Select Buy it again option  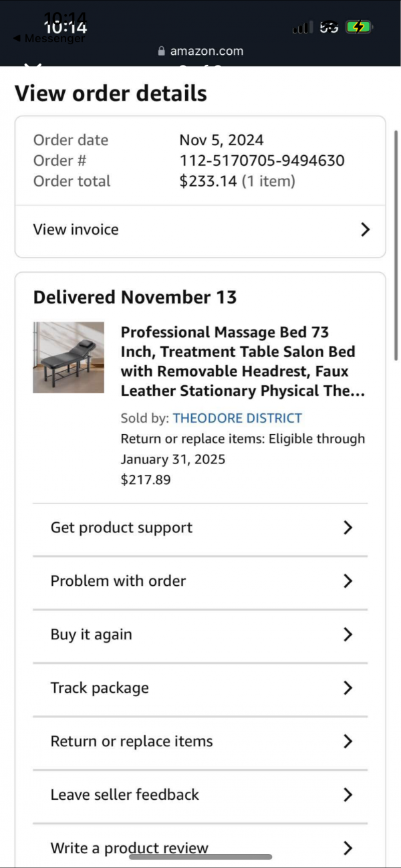[92, 635]
